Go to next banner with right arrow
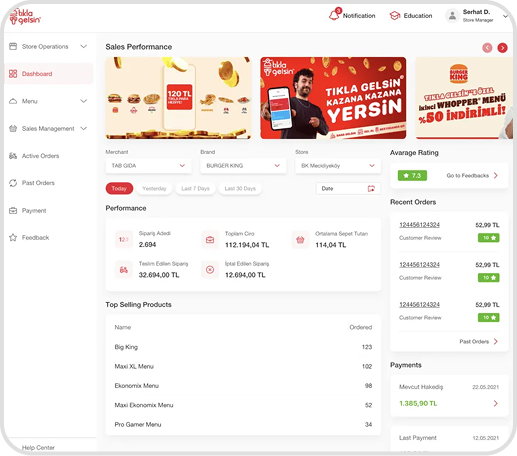Screen dimensions: 517x456 tap(502, 48)
